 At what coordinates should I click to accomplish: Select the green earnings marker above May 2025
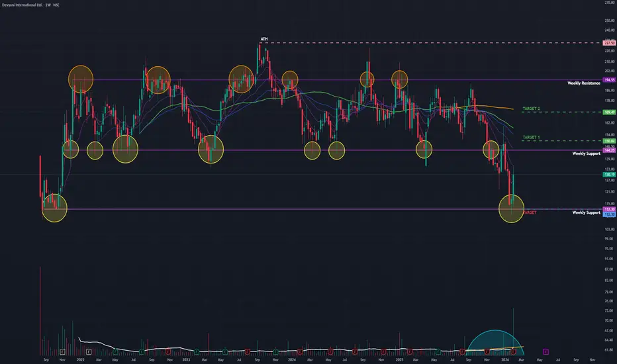coord(438,351)
